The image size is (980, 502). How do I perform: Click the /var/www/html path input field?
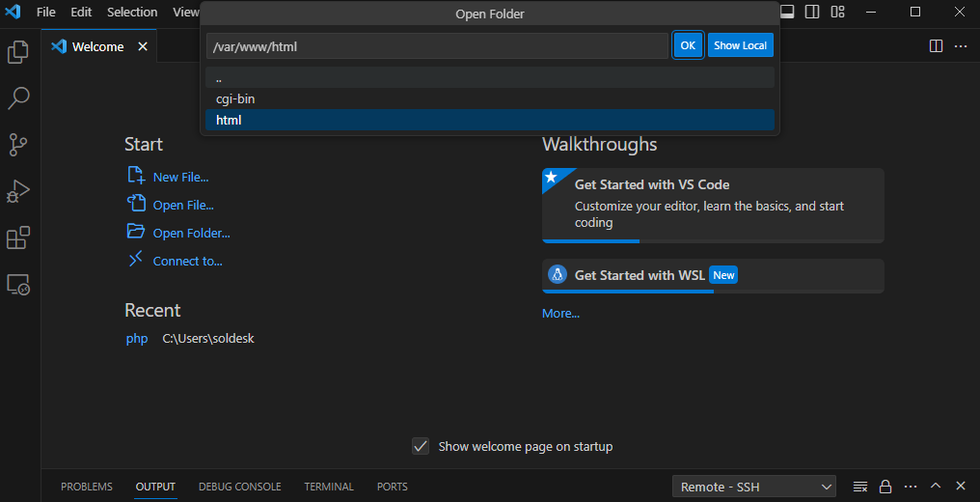(x=438, y=46)
